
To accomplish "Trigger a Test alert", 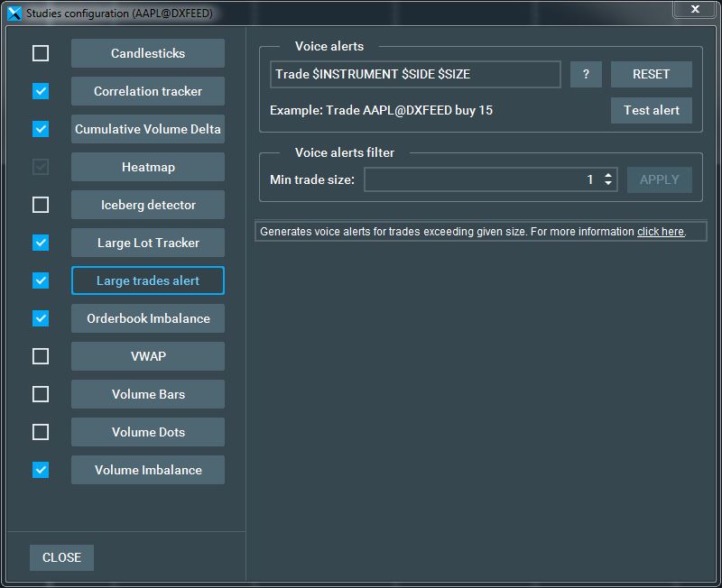I will click(651, 111).
